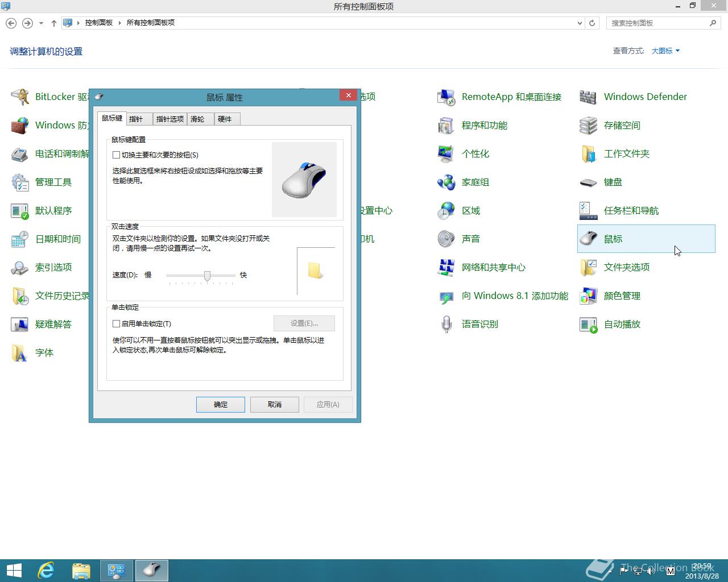Open recent locations dropdown arrow

(x=41, y=23)
